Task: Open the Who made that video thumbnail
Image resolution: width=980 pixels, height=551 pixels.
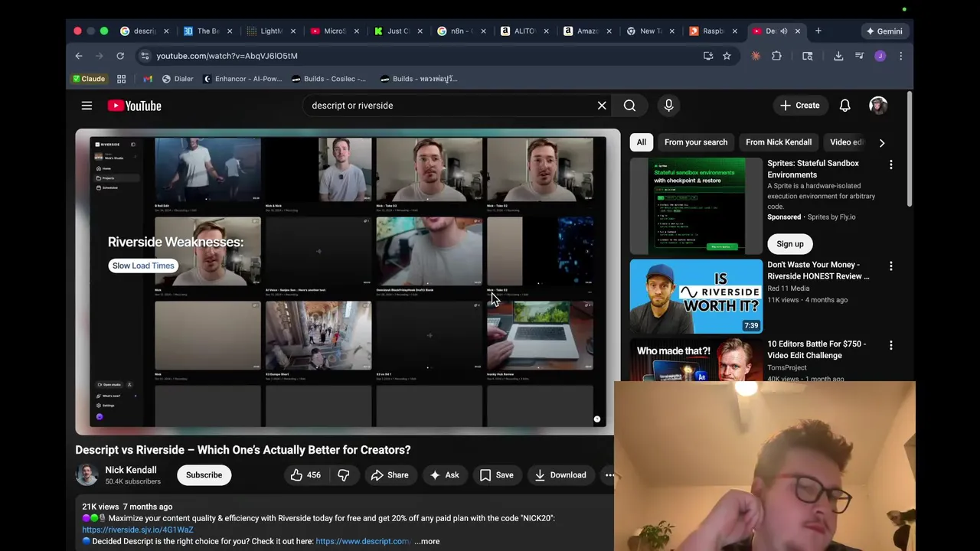Action: 696,360
